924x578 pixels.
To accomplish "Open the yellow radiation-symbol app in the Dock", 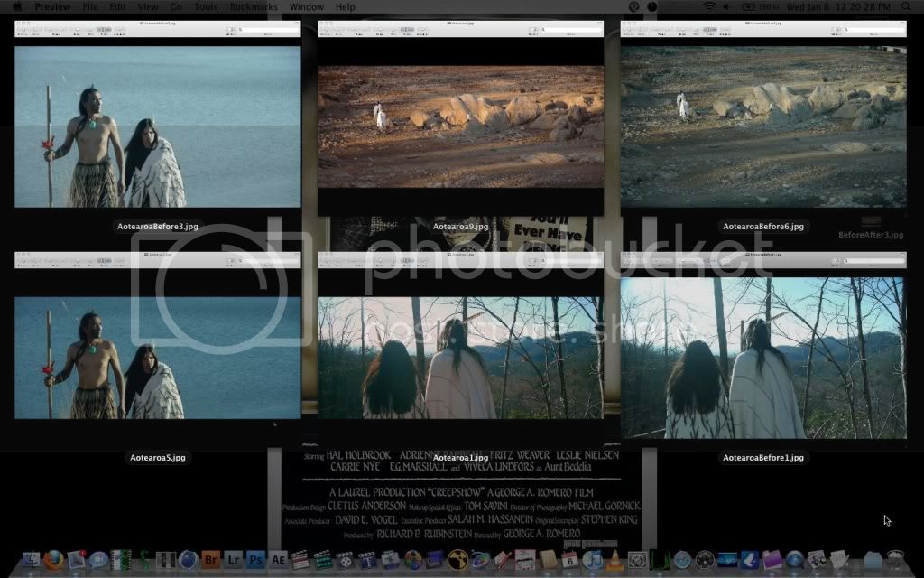I will 457,559.
